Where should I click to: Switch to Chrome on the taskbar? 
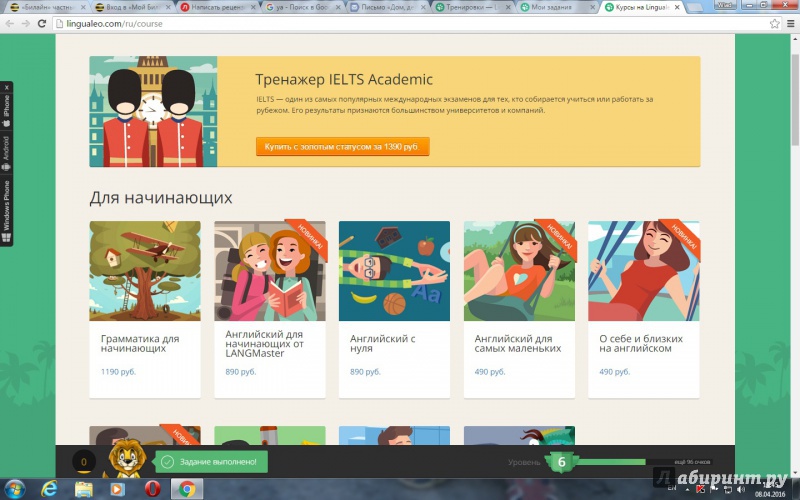(187, 489)
